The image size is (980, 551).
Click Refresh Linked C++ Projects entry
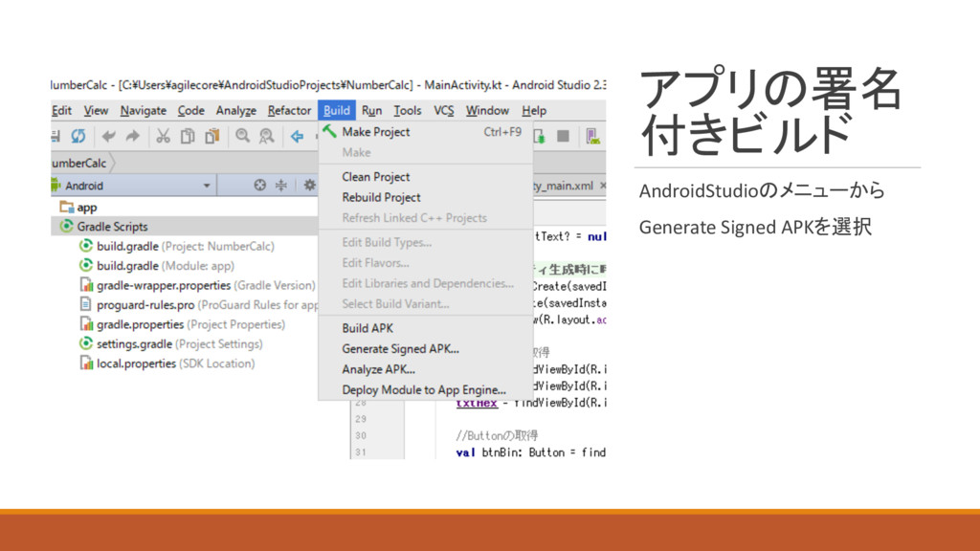pos(426,218)
